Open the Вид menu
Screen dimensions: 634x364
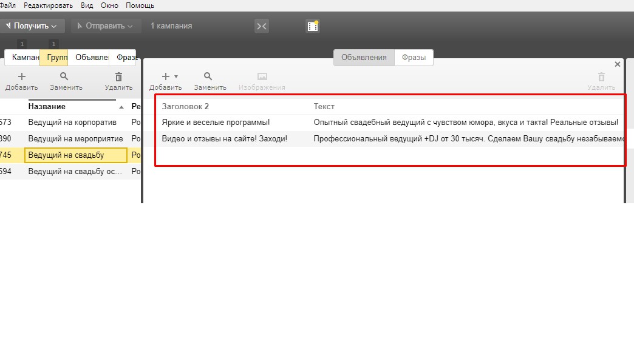(86, 5)
